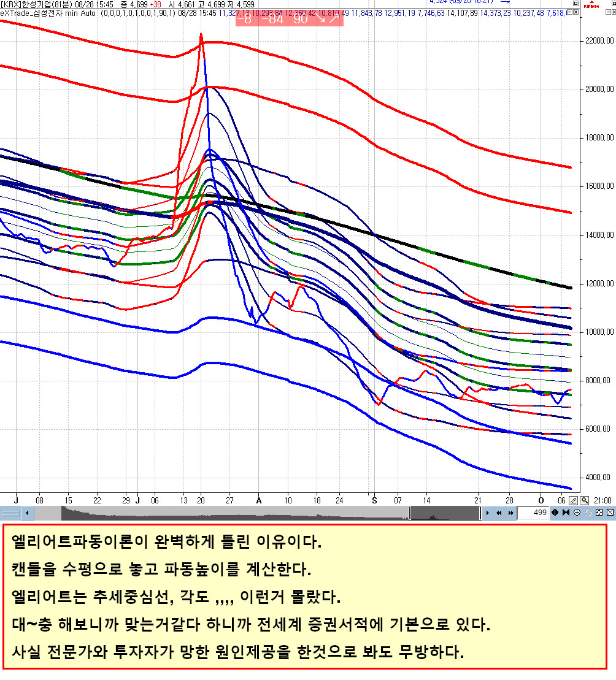Click the compress horizontally bowtie icon
The image size is (616, 680).
[x=566, y=513]
